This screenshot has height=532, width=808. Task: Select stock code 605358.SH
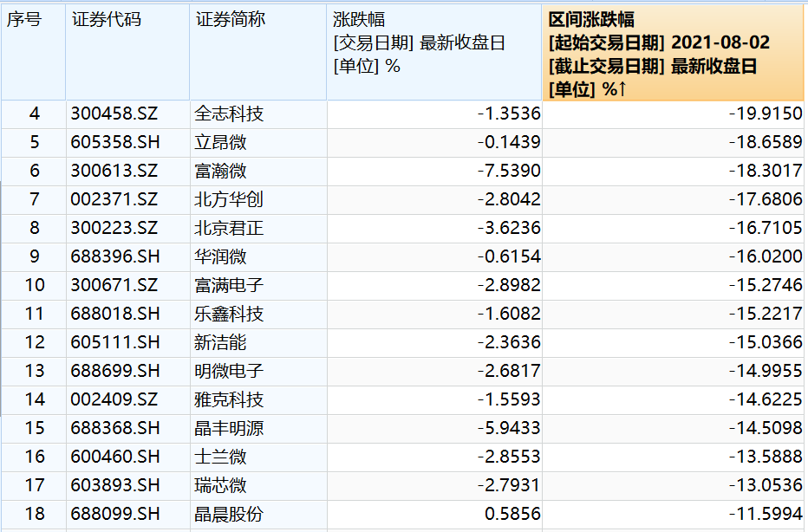pyautogui.click(x=115, y=142)
